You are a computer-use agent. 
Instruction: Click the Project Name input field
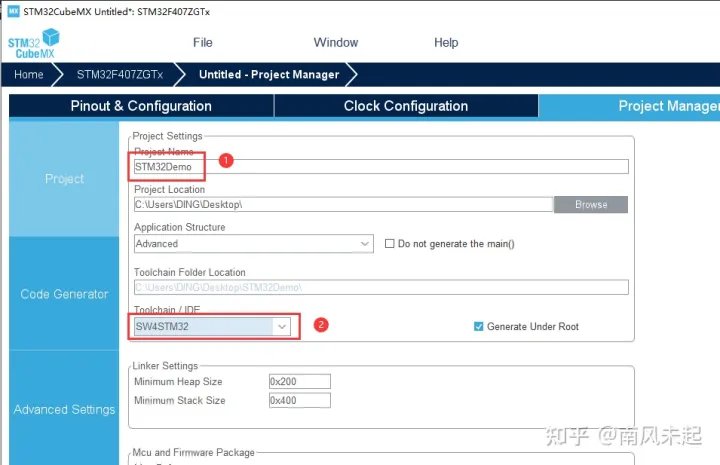tap(381, 167)
